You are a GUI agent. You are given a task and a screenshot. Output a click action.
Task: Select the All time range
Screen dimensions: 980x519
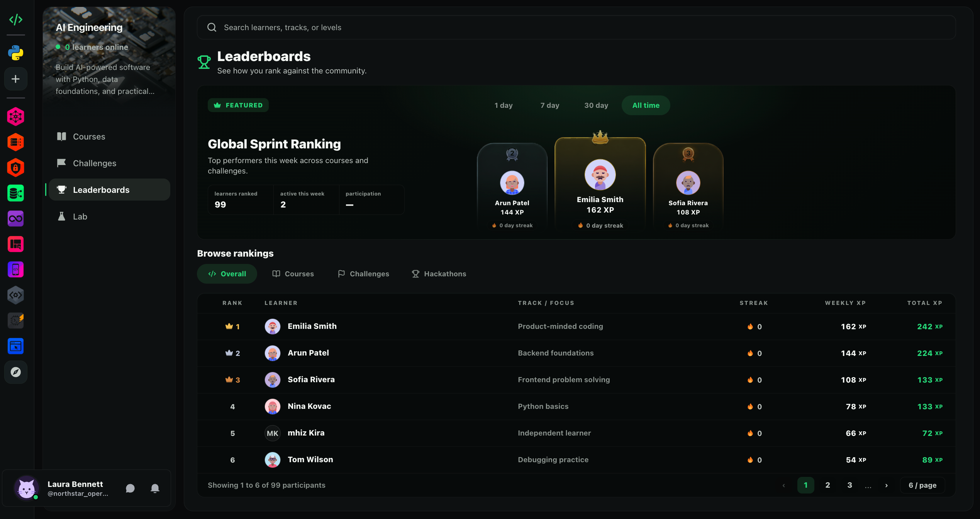point(646,105)
